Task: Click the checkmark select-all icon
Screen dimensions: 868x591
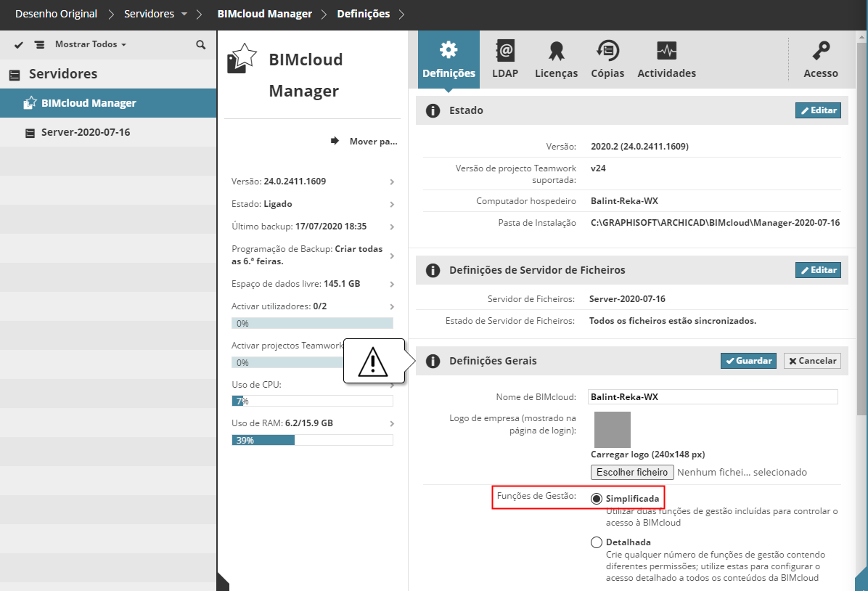Action: [x=19, y=44]
